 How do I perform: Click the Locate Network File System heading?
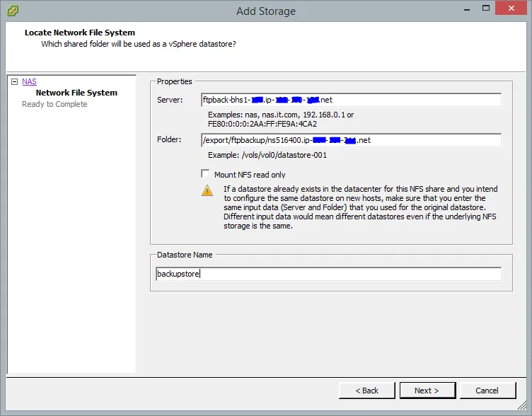click(x=79, y=33)
